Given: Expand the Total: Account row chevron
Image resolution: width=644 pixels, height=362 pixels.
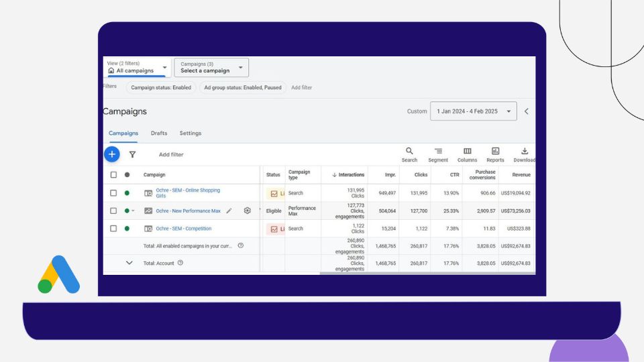Looking at the screenshot, I should pos(129,263).
